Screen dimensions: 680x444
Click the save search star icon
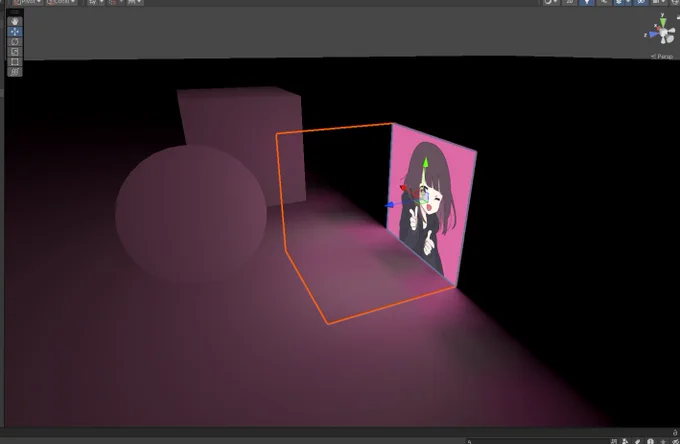(x=663, y=441)
